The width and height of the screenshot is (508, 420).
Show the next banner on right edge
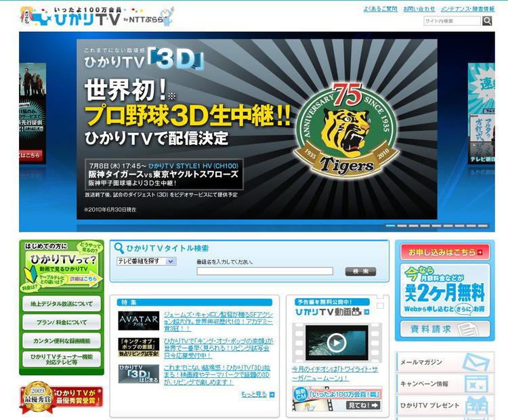(482, 113)
